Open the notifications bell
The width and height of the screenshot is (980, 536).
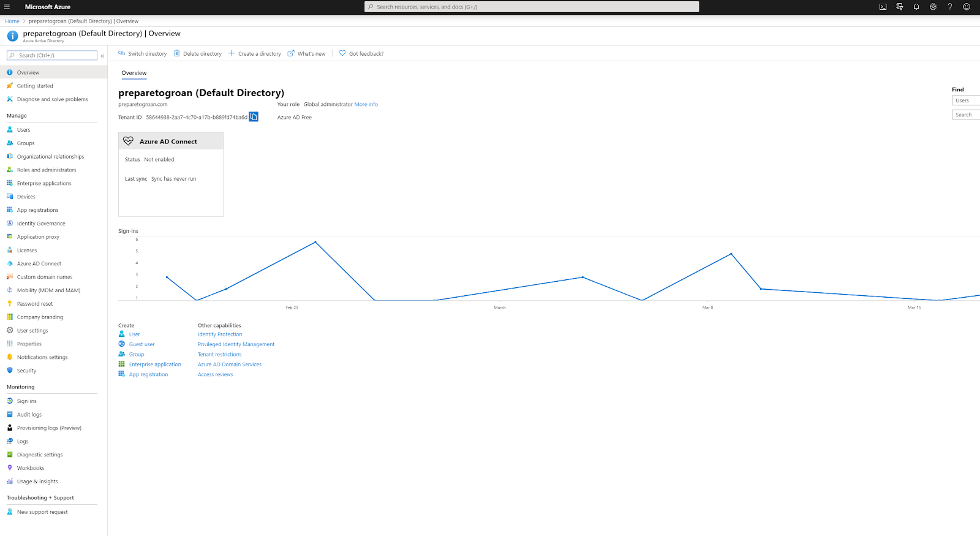tap(916, 7)
